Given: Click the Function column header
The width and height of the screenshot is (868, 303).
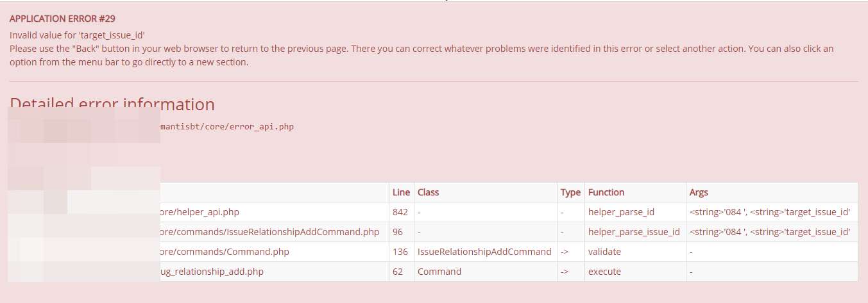Looking at the screenshot, I should tap(606, 192).
